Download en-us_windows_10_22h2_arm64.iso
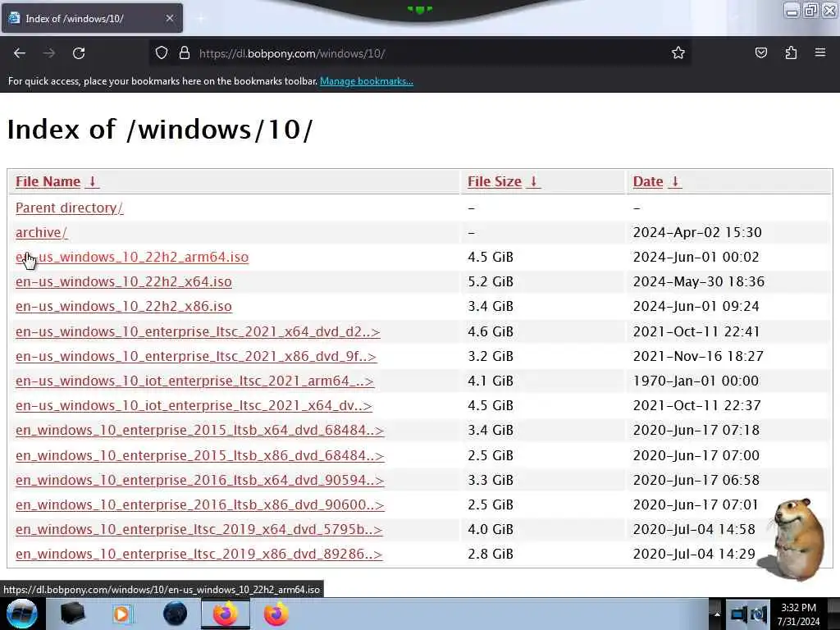Viewport: 840px width, 630px height. 132,257
